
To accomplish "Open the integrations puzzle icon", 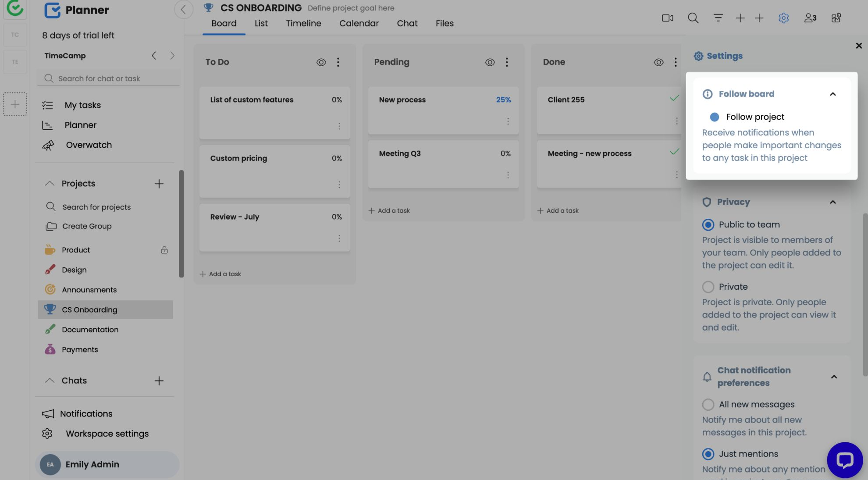I will click(x=836, y=18).
